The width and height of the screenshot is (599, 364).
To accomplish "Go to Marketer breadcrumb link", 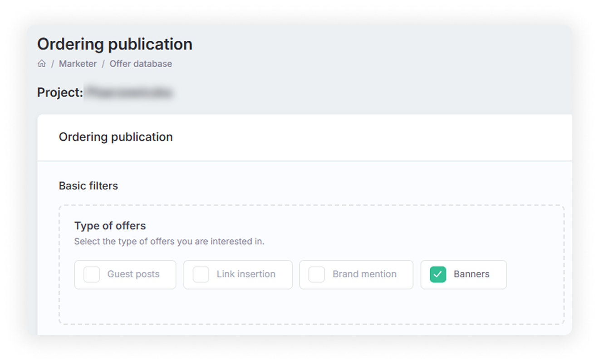I will 78,64.
